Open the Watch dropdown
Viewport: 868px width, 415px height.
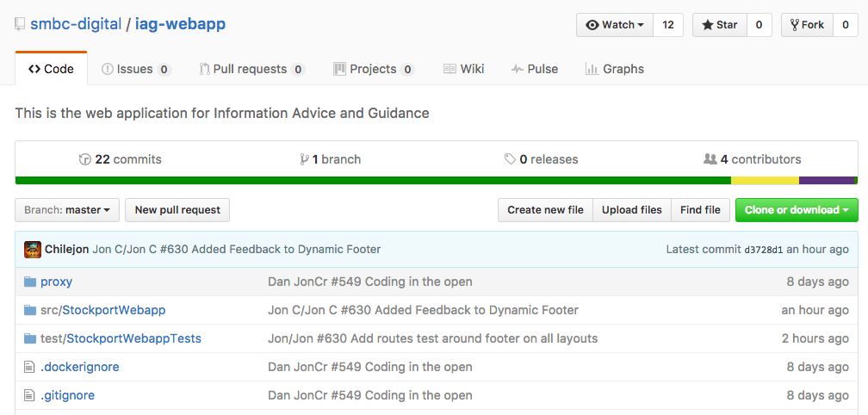(x=615, y=25)
